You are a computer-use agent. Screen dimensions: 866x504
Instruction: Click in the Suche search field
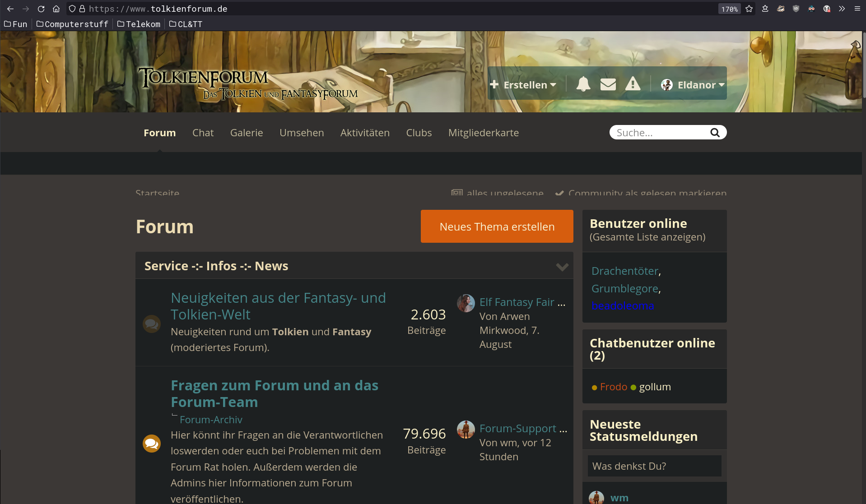[660, 132]
